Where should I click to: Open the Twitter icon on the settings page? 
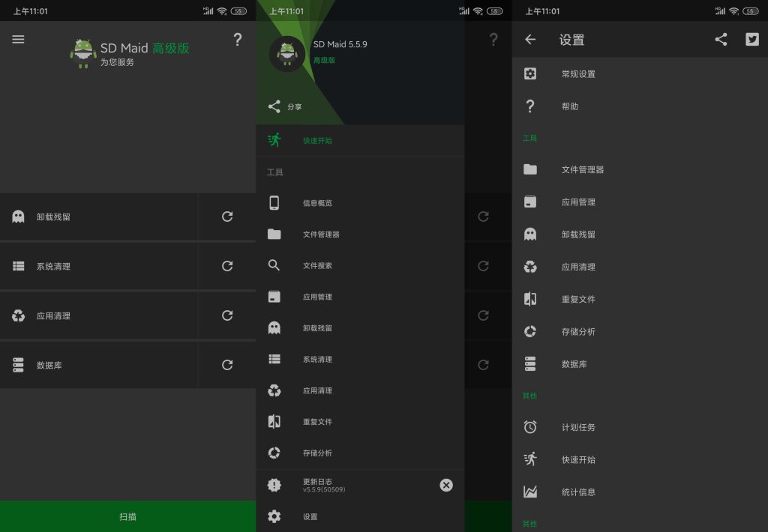[x=752, y=40]
